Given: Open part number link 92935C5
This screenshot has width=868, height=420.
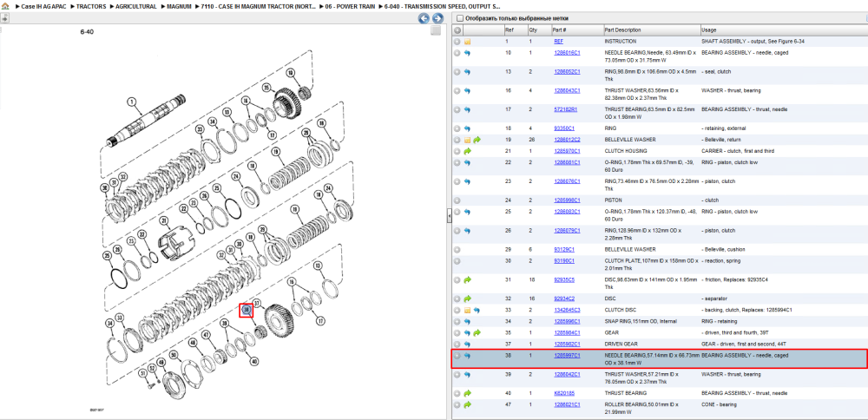Looking at the screenshot, I should (x=564, y=279).
